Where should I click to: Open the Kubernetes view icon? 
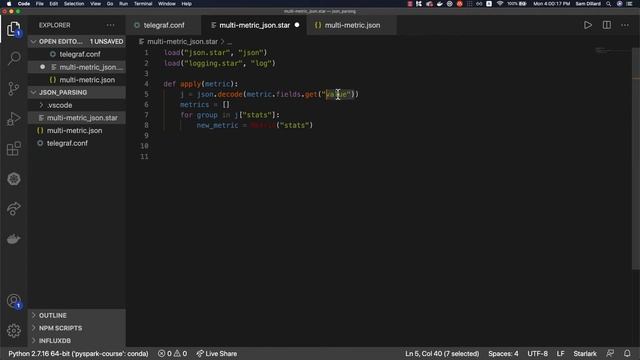tap(13, 179)
